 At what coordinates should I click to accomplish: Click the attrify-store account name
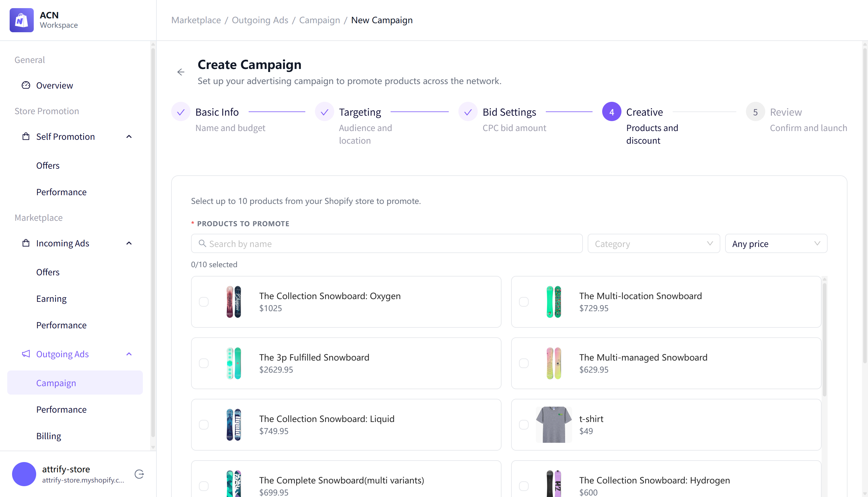(66, 469)
